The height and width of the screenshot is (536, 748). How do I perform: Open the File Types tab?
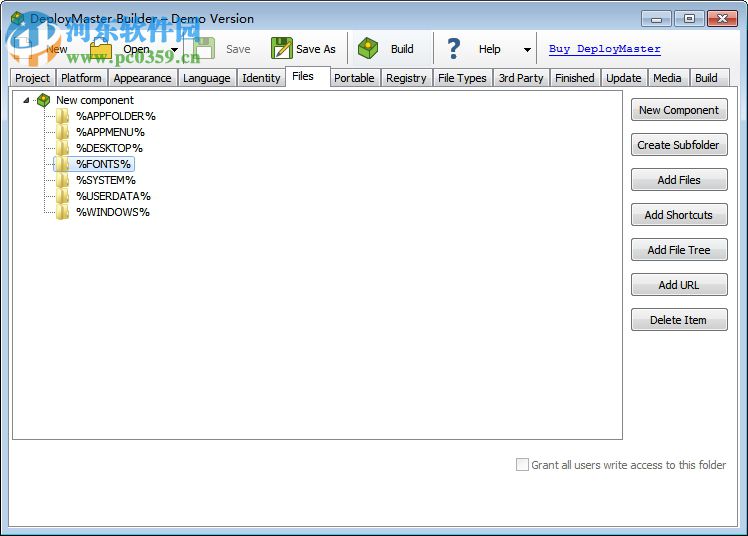tap(462, 78)
